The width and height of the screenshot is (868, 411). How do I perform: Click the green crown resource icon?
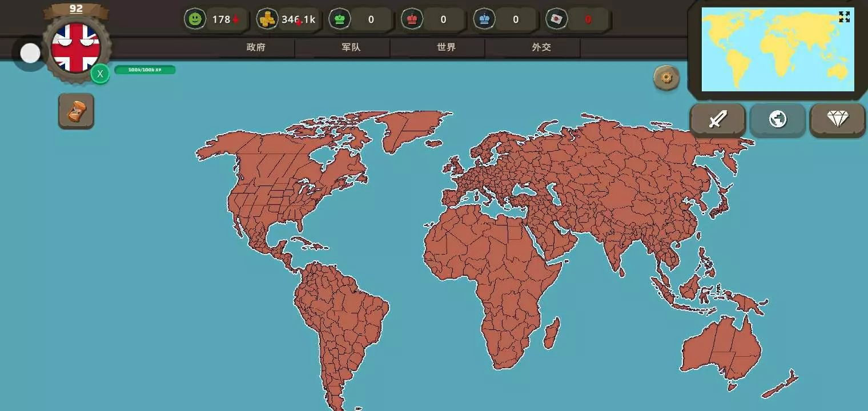click(340, 19)
